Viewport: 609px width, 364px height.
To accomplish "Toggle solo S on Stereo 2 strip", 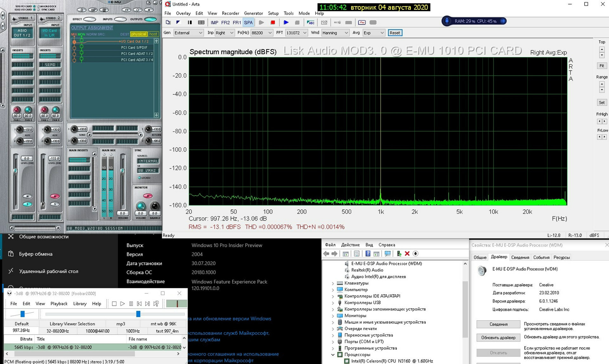I will pos(55,204).
